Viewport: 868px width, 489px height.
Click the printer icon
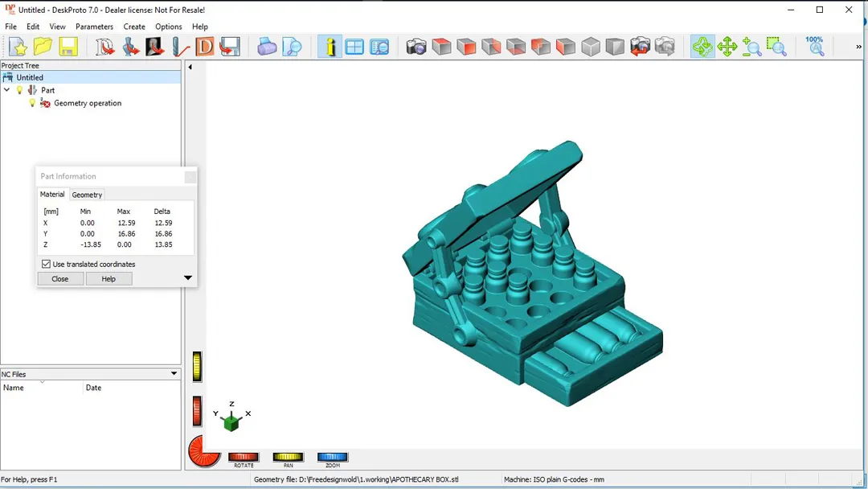(x=267, y=47)
